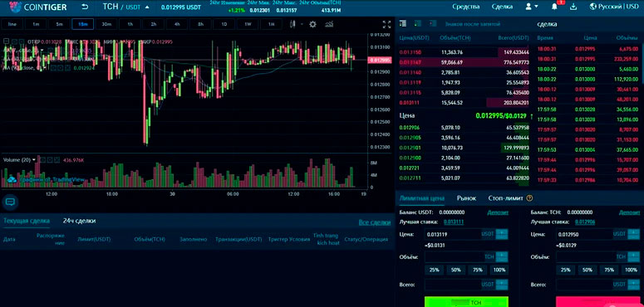644x307 pixels.
Task: Click the download app icon
Action: 574,7
